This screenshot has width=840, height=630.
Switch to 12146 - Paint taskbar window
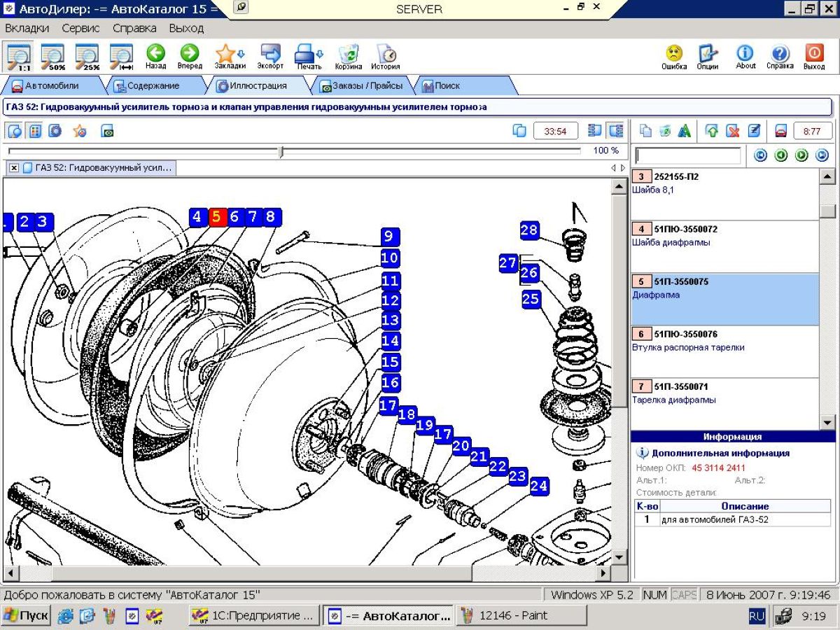tap(521, 616)
